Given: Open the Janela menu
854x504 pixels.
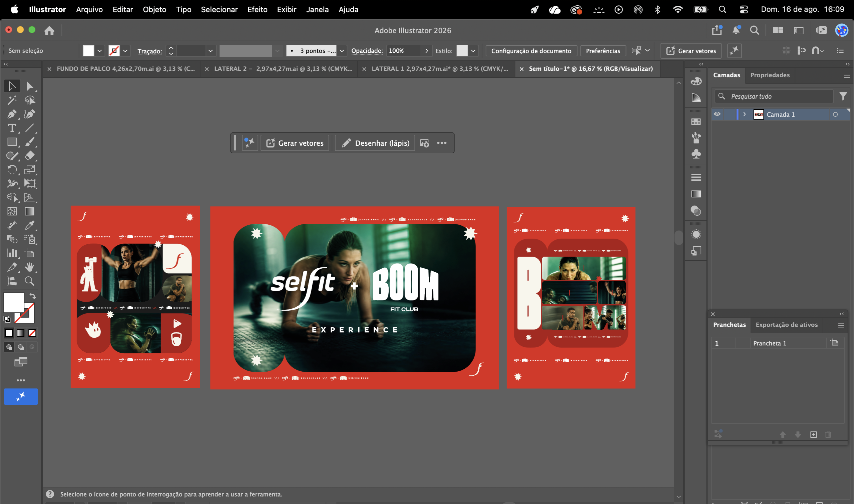Looking at the screenshot, I should coord(317,10).
